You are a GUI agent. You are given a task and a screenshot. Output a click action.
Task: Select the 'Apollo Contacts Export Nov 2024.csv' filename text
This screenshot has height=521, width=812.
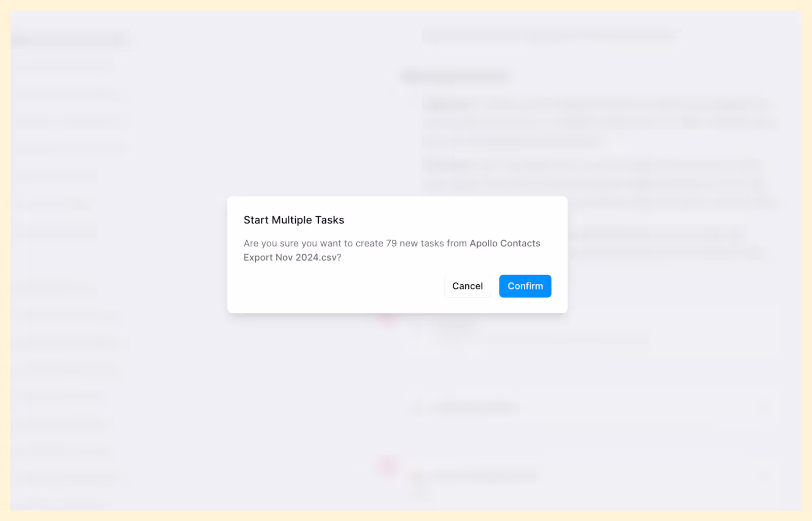click(x=392, y=250)
